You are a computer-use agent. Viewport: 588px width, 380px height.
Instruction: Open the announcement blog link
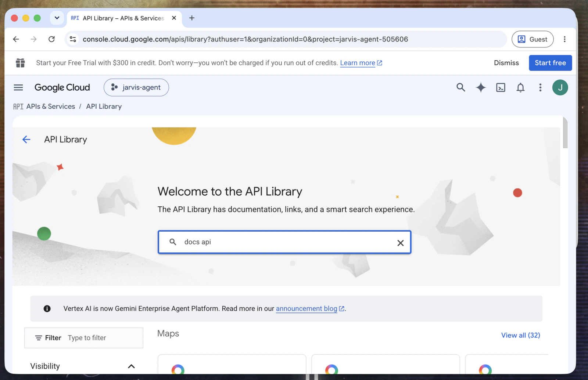click(x=310, y=308)
